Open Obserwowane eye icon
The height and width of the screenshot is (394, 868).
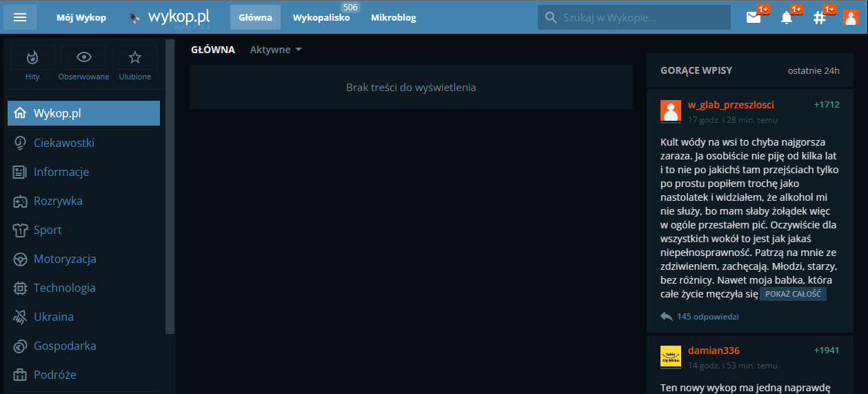tap(83, 57)
